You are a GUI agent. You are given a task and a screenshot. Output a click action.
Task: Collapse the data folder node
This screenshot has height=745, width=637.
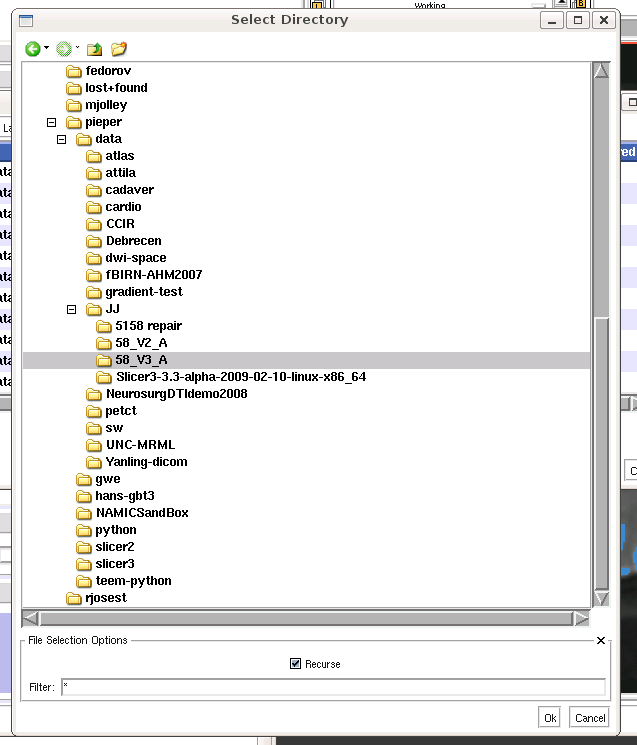point(62,139)
